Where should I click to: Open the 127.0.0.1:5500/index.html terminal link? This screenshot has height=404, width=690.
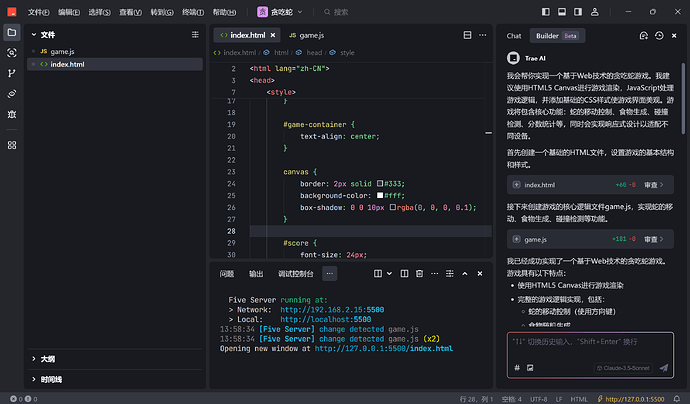coord(384,349)
